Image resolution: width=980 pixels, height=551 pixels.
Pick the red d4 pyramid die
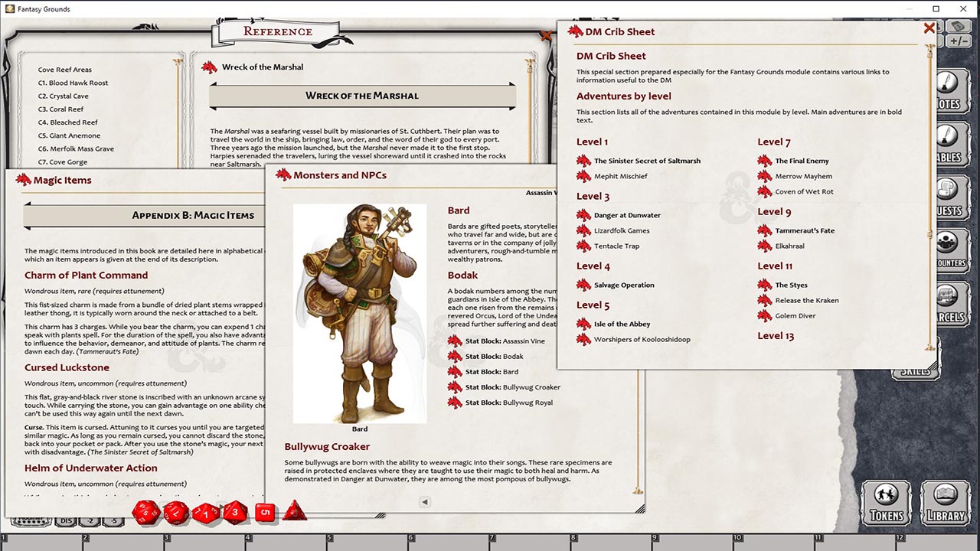pyautogui.click(x=294, y=511)
